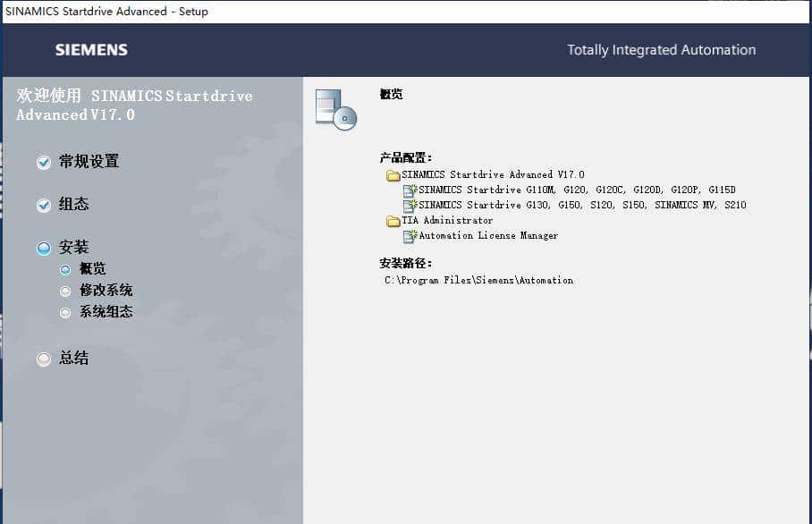Click the component icon for SINAMICS Startdrive G110M entry
The height and width of the screenshot is (524, 812).
coord(410,190)
